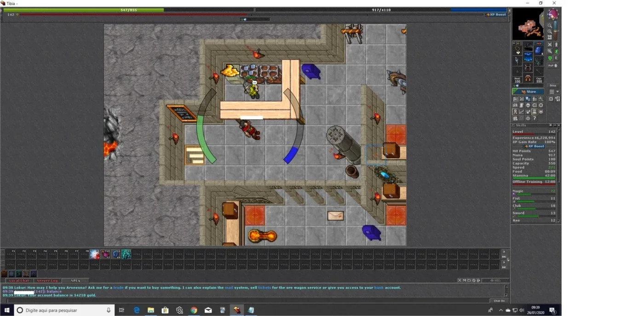Click the question mark help icon
This screenshot has width=644, height=316.
pos(535,118)
